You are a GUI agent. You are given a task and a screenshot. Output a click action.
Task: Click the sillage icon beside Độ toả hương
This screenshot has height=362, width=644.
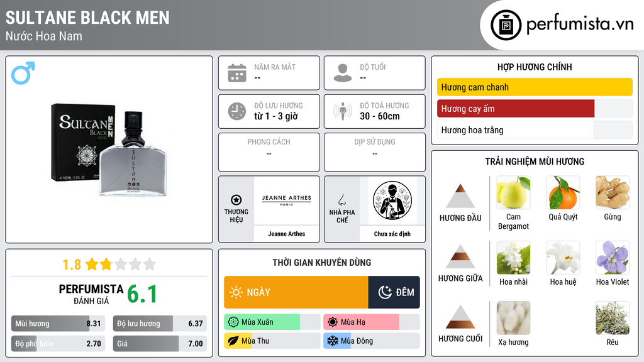coord(343,111)
